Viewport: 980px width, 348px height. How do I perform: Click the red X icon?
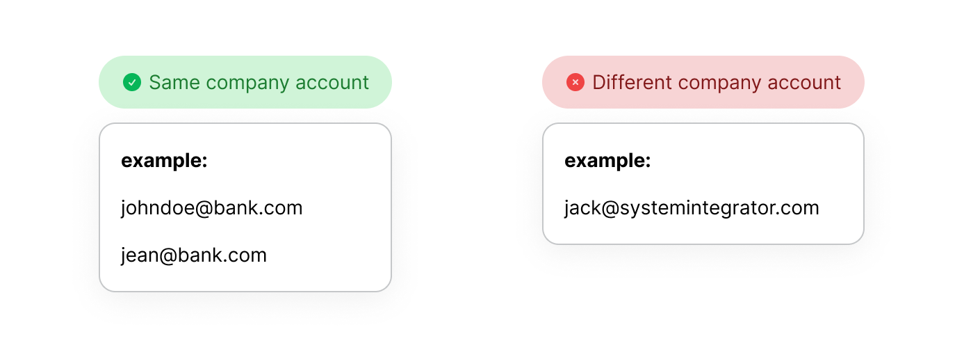pyautogui.click(x=575, y=82)
